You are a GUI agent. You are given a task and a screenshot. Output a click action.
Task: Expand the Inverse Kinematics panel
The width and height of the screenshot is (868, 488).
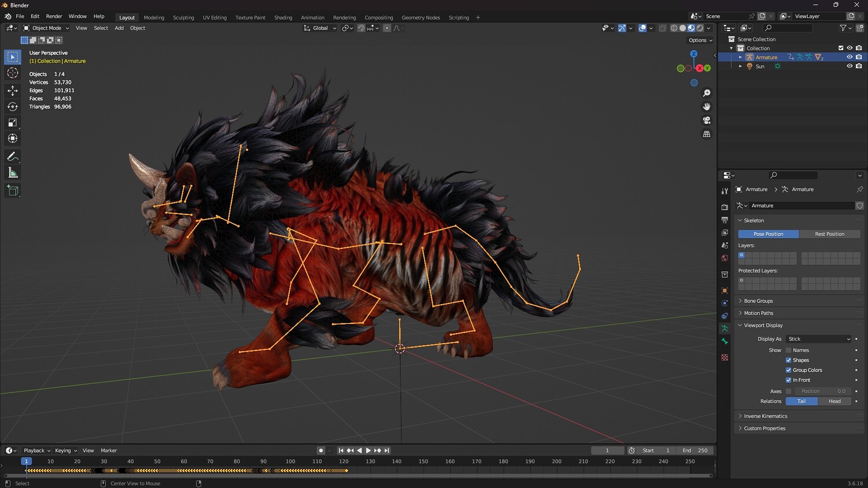tap(765, 416)
